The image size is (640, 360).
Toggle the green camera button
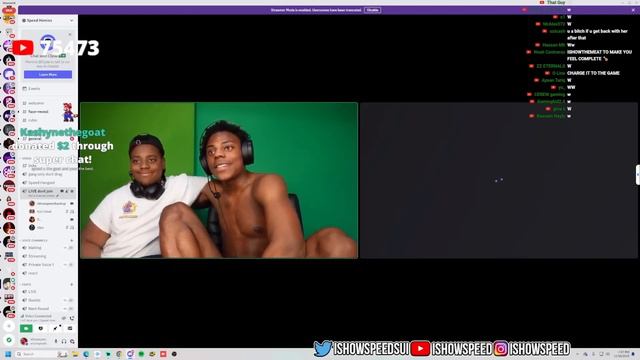click(x=26, y=329)
